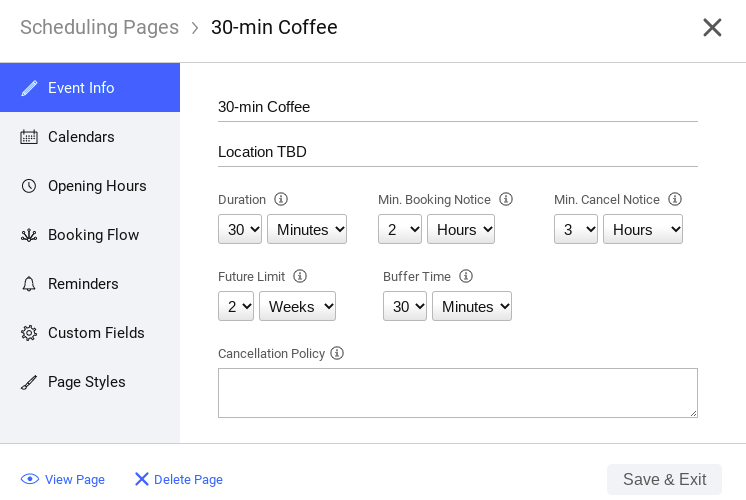This screenshot has height=500, width=746.
Task: Open the Future Limit Weeks unit dropdown
Action: click(x=297, y=306)
